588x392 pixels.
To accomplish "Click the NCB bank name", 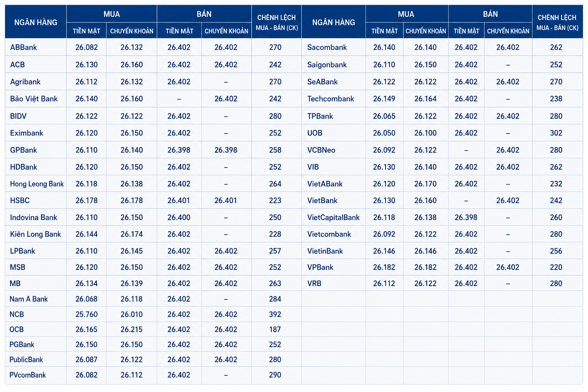I will click(x=17, y=314).
